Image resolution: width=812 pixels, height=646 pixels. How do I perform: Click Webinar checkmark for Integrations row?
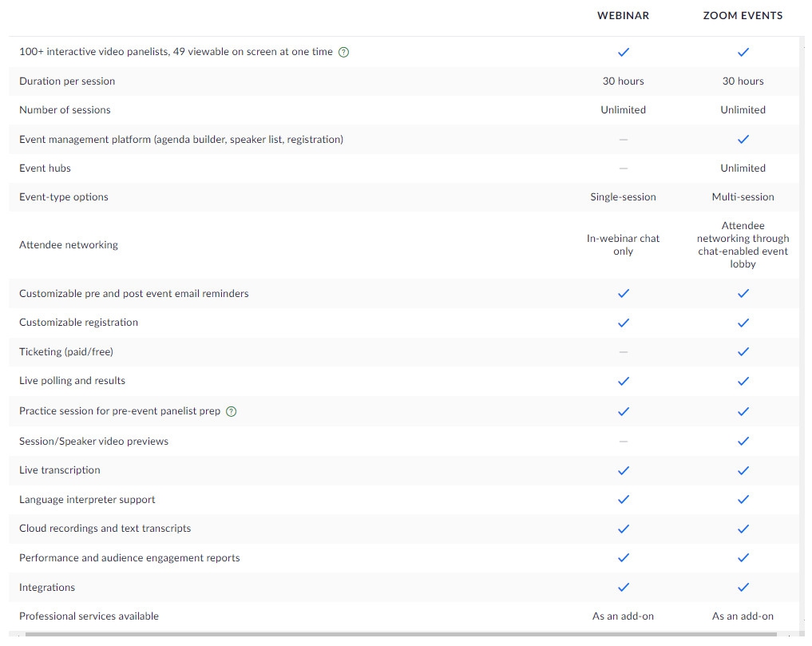(624, 587)
